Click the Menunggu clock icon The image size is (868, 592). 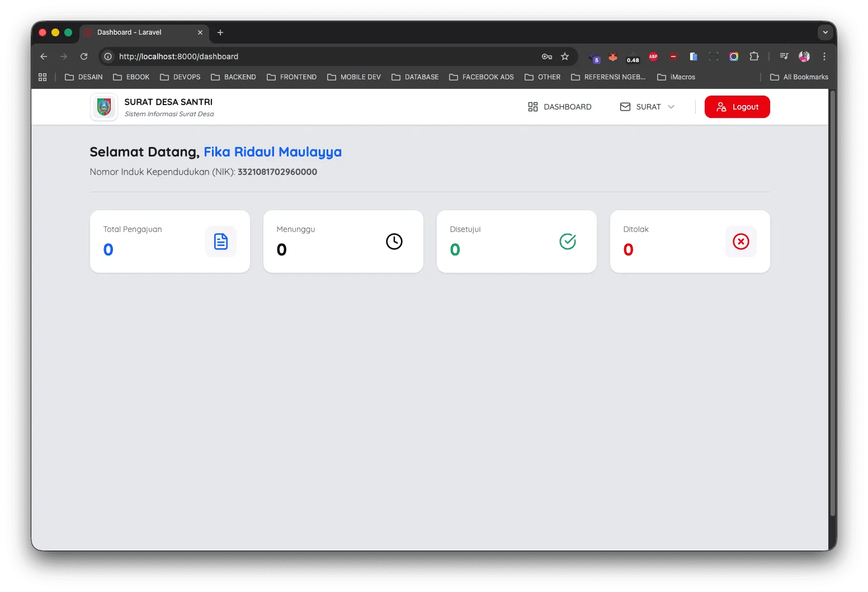pos(394,241)
